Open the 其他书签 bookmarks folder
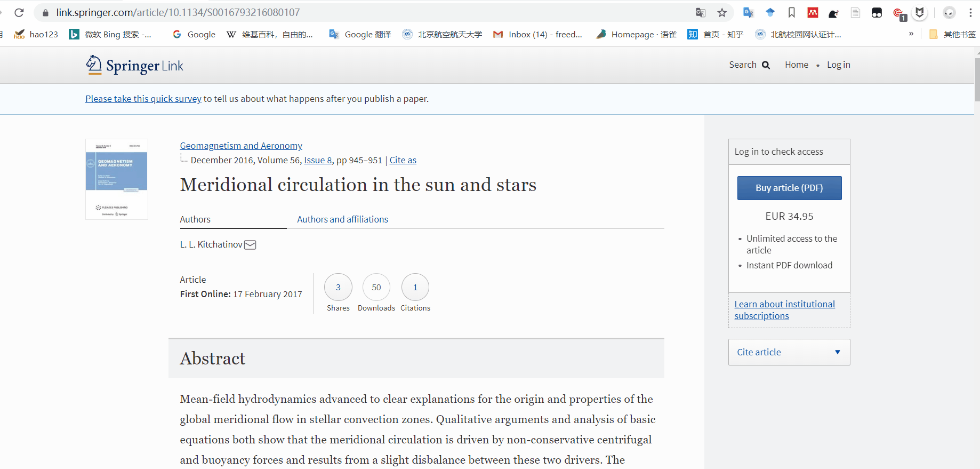This screenshot has height=469, width=980. 953,34
